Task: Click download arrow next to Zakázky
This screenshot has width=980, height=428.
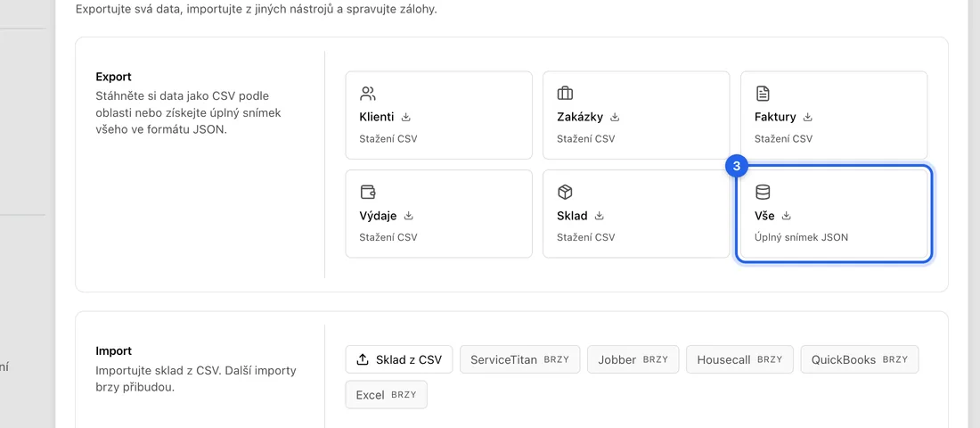Action: [615, 117]
